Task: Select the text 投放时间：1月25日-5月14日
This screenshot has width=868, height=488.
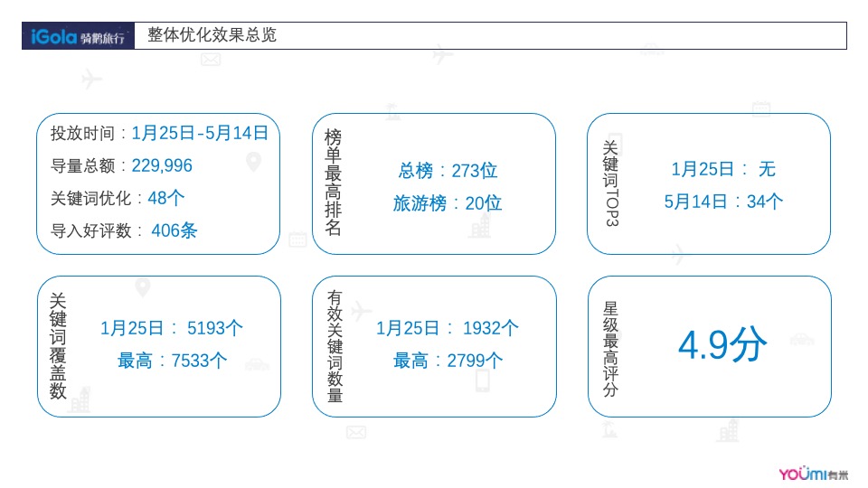Action: coord(159,133)
